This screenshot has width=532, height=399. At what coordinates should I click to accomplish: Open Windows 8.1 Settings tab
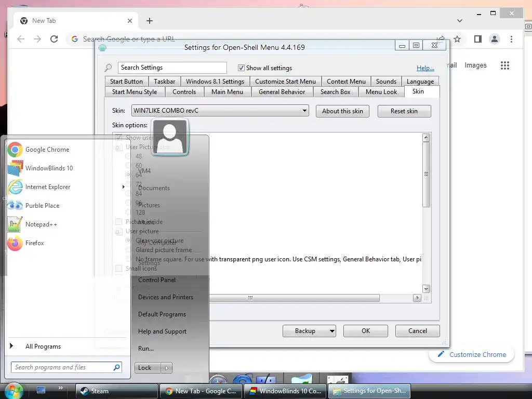coord(215,82)
